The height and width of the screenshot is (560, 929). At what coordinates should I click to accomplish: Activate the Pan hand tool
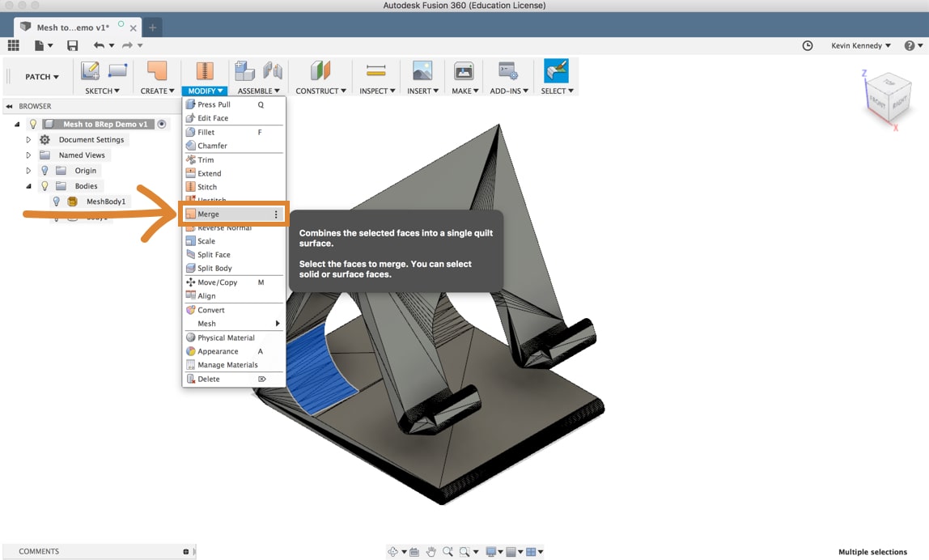[431, 552]
